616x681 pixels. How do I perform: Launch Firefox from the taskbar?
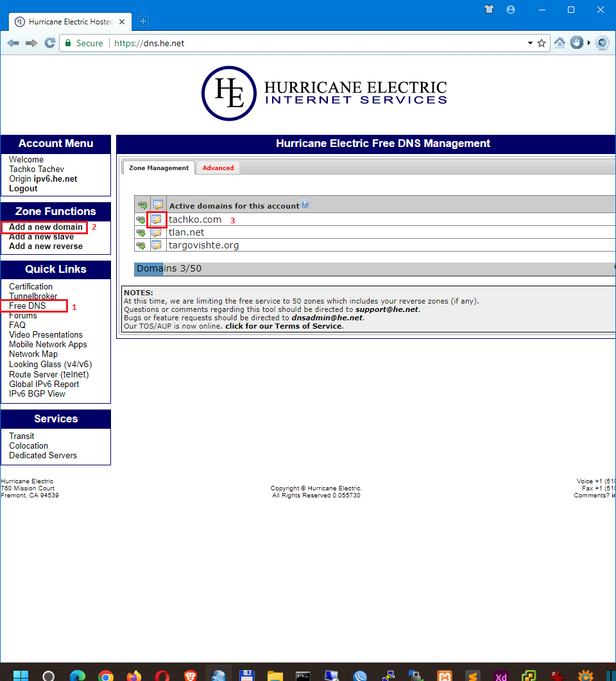pyautogui.click(x=133, y=676)
